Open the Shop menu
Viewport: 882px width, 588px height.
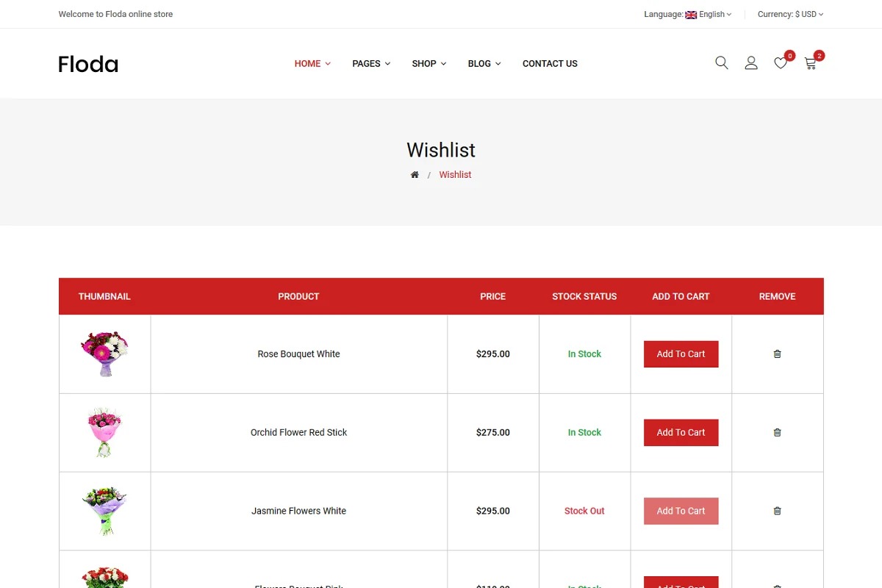[429, 64]
